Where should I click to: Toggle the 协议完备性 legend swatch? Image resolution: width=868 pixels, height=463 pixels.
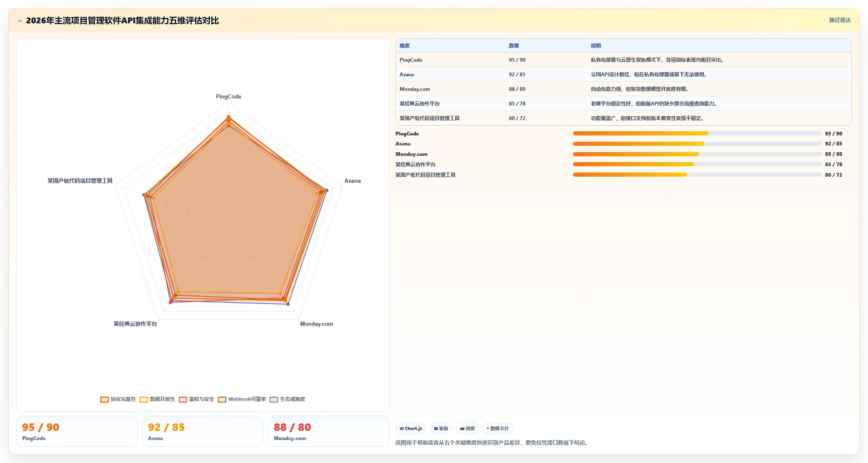(104, 399)
